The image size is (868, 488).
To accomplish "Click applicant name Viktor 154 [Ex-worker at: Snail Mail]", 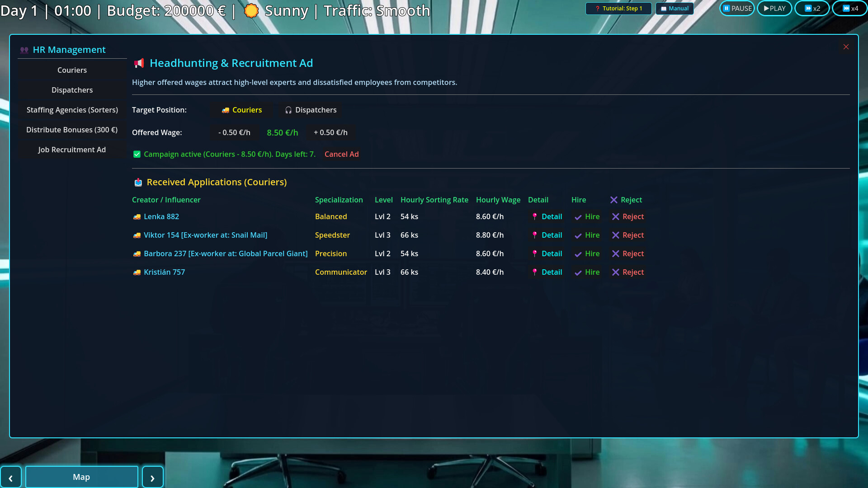I will pos(206,235).
